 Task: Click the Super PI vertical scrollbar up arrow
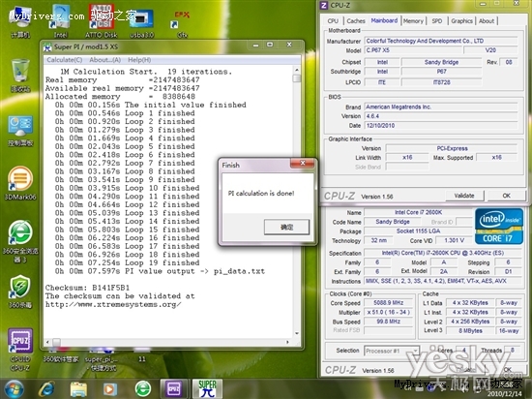click(297, 70)
